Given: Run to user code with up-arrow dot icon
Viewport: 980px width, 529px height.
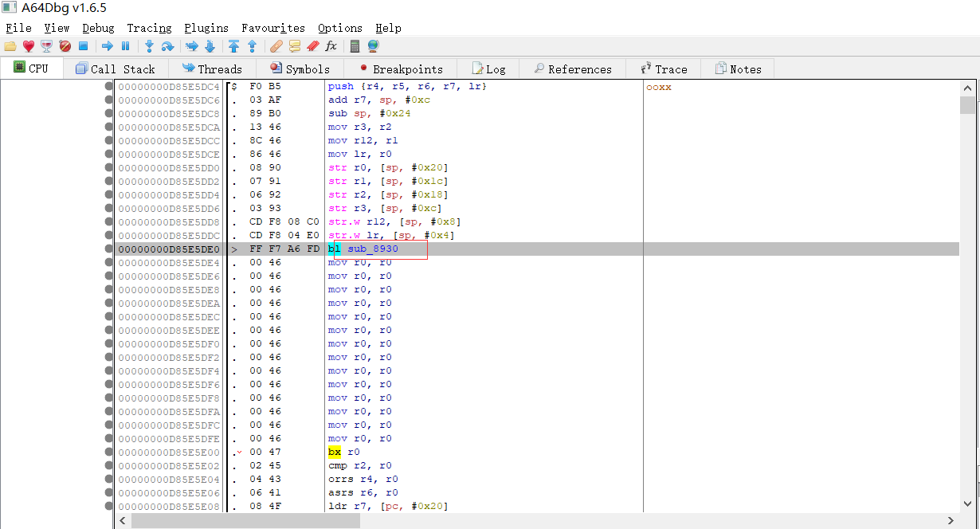Looking at the screenshot, I should pos(252,46).
